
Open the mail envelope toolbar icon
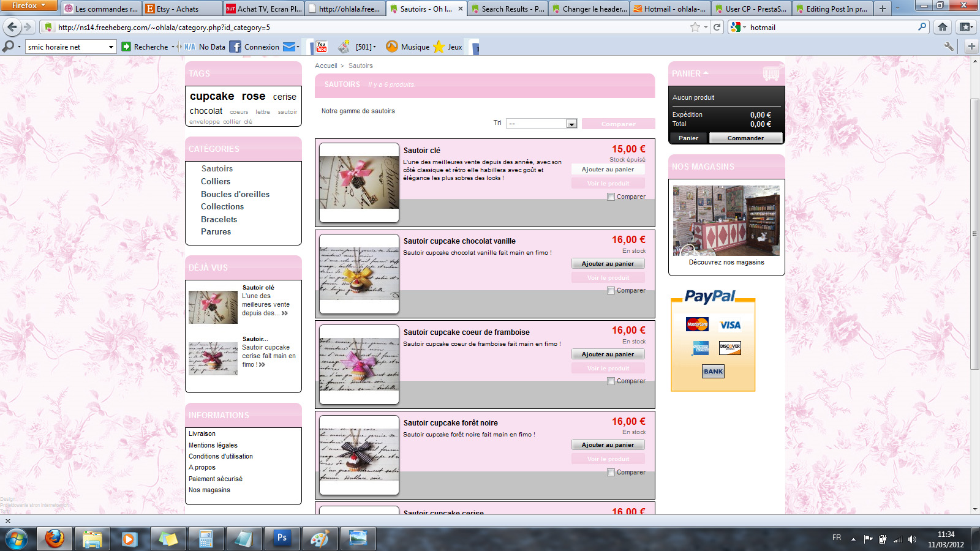pos(289,47)
